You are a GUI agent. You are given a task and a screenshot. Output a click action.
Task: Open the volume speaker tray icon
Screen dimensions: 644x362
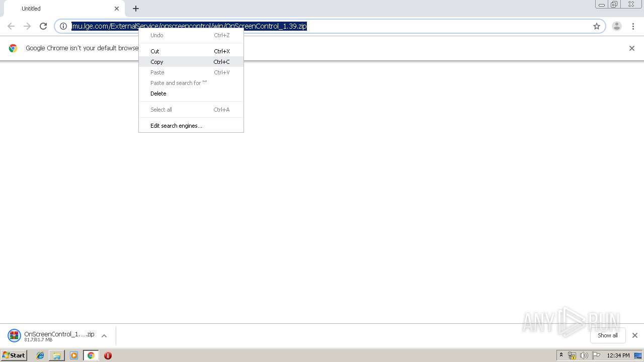(x=584, y=355)
